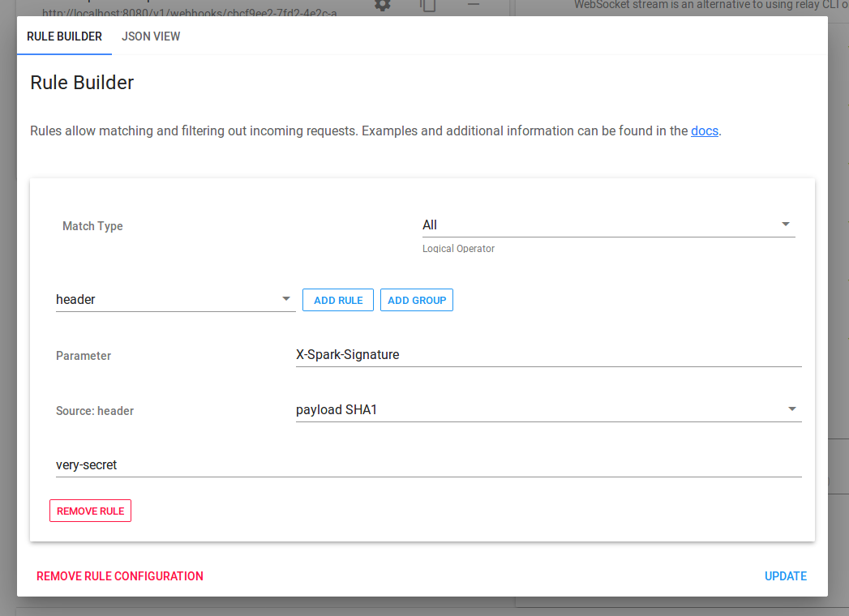Click the ADD RULE button
Screen dimensions: 849x616
coord(337,299)
